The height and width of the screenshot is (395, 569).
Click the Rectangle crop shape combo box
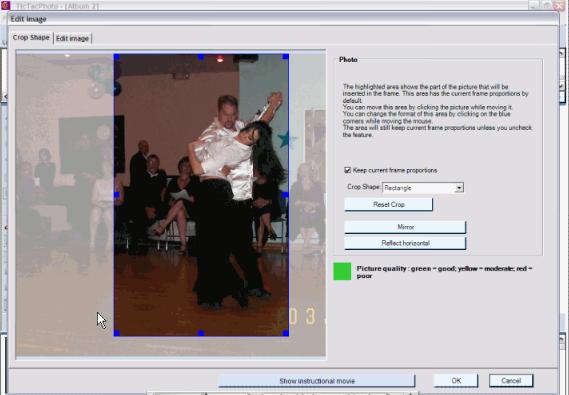(x=423, y=188)
